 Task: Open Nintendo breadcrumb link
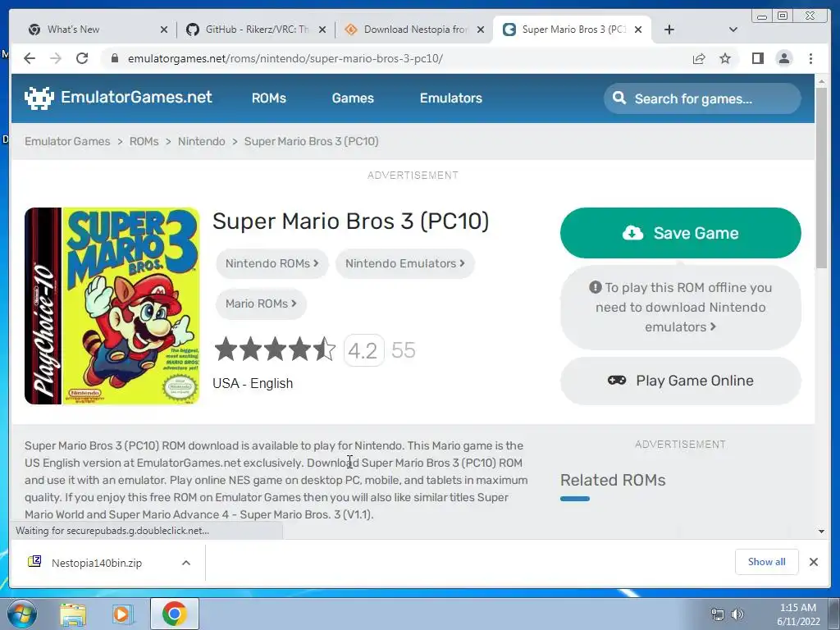point(202,141)
